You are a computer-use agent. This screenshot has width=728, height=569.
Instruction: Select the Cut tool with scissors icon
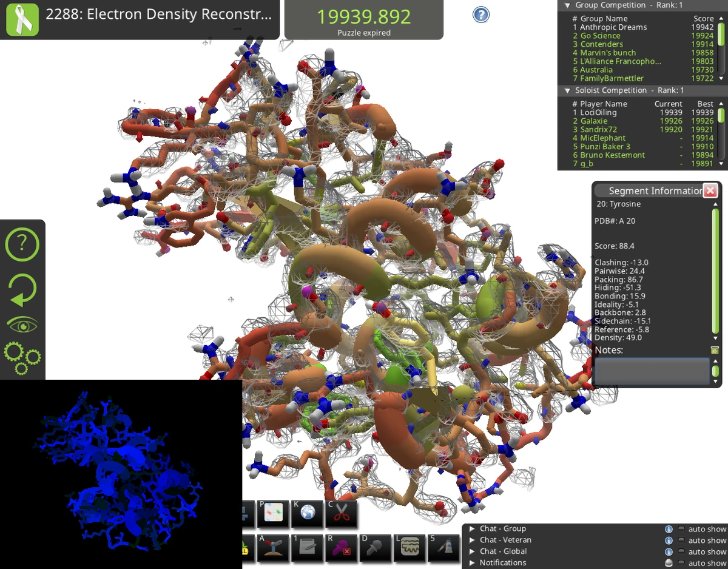coord(341,513)
